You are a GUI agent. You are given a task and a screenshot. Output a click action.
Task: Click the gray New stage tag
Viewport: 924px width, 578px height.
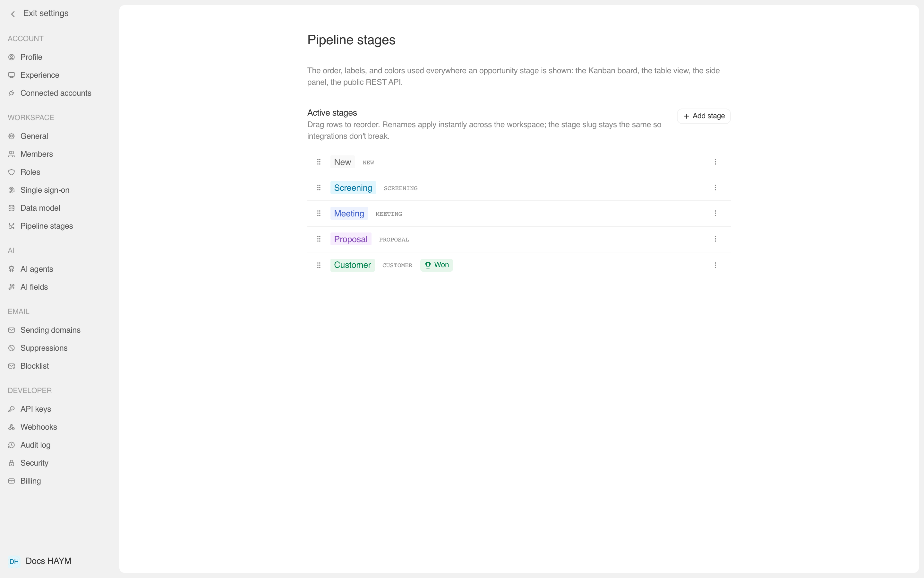tap(343, 162)
